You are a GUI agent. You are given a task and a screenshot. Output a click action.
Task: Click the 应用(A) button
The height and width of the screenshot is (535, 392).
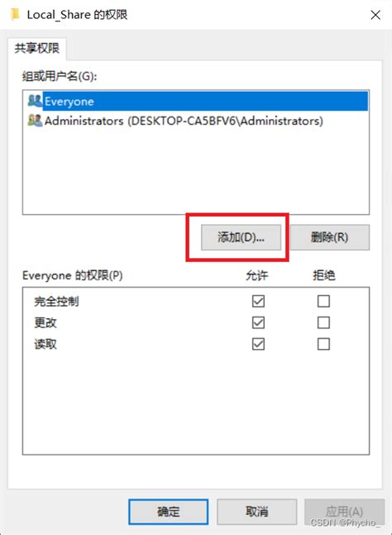tap(344, 512)
